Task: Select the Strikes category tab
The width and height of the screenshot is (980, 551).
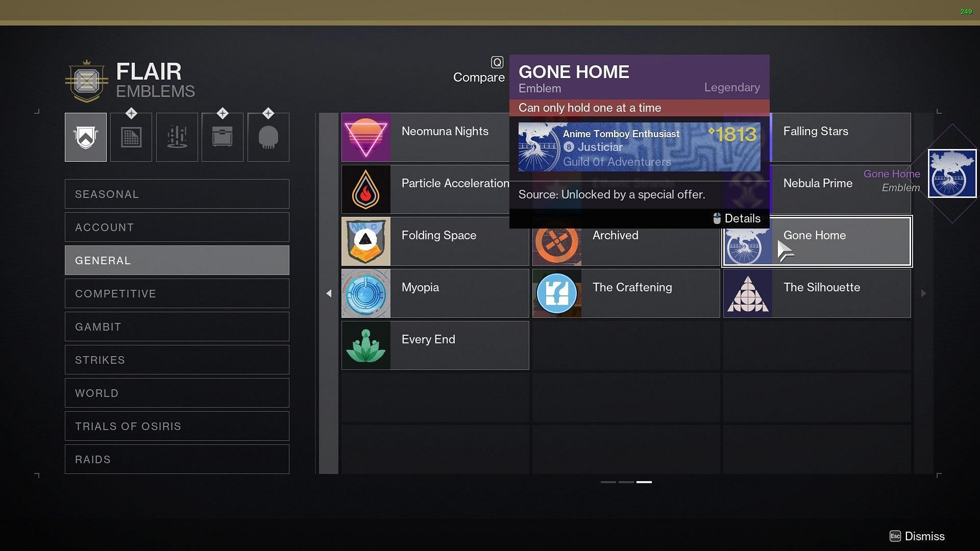Action: pyautogui.click(x=177, y=360)
